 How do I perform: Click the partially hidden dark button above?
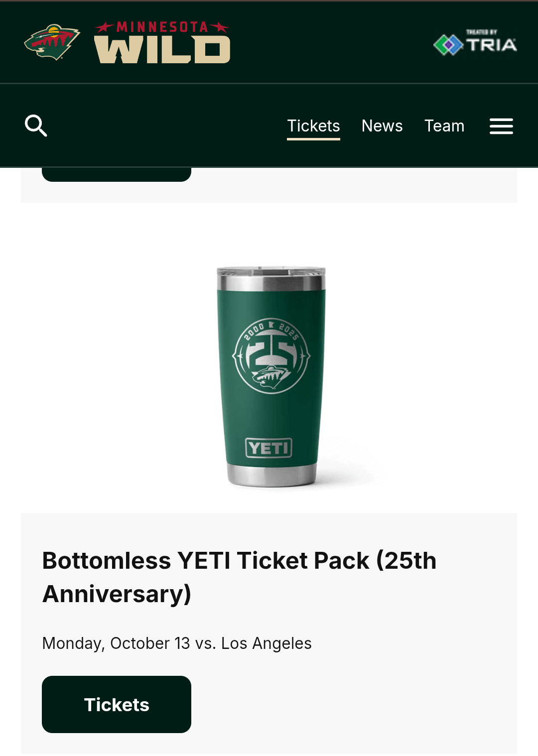(x=117, y=175)
